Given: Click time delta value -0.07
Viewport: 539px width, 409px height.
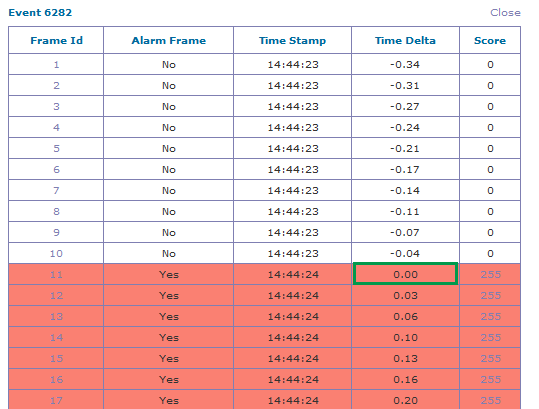Looking at the screenshot, I should [x=405, y=232].
